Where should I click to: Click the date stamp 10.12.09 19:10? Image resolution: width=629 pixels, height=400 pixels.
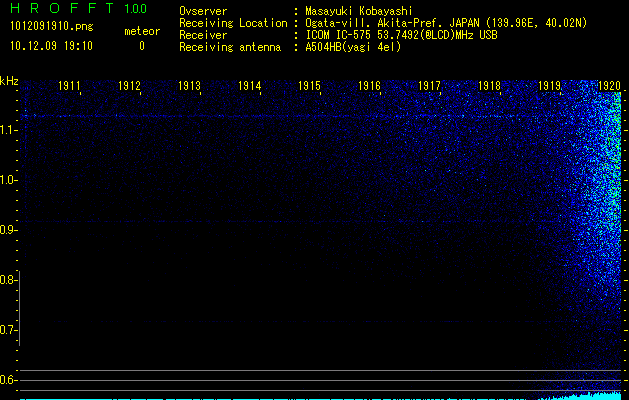[51, 46]
